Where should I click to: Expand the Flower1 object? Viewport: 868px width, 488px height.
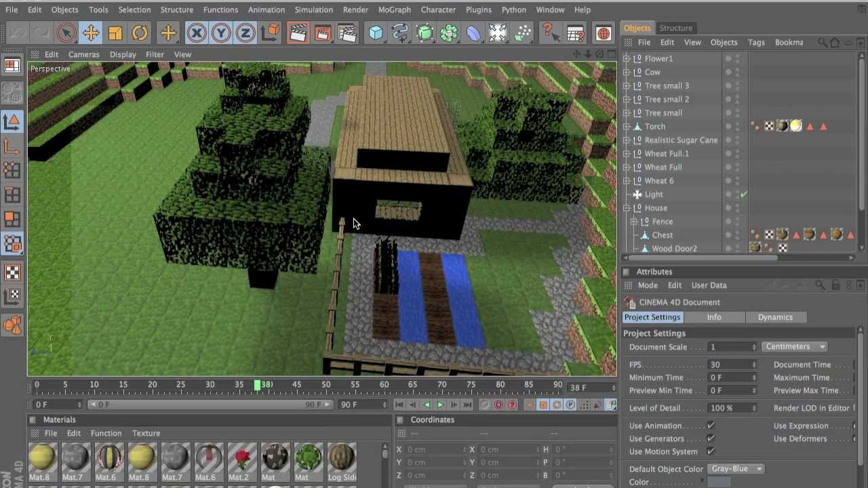pos(627,59)
